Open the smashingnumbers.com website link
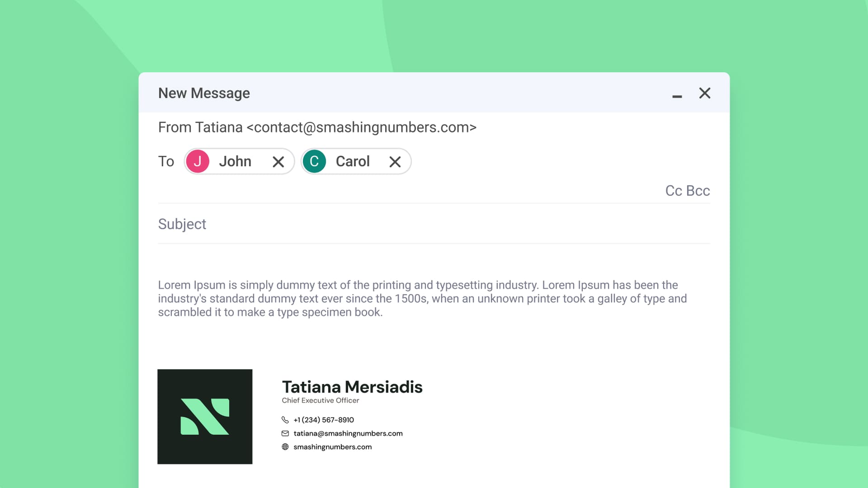This screenshot has height=488, width=868. point(332,447)
